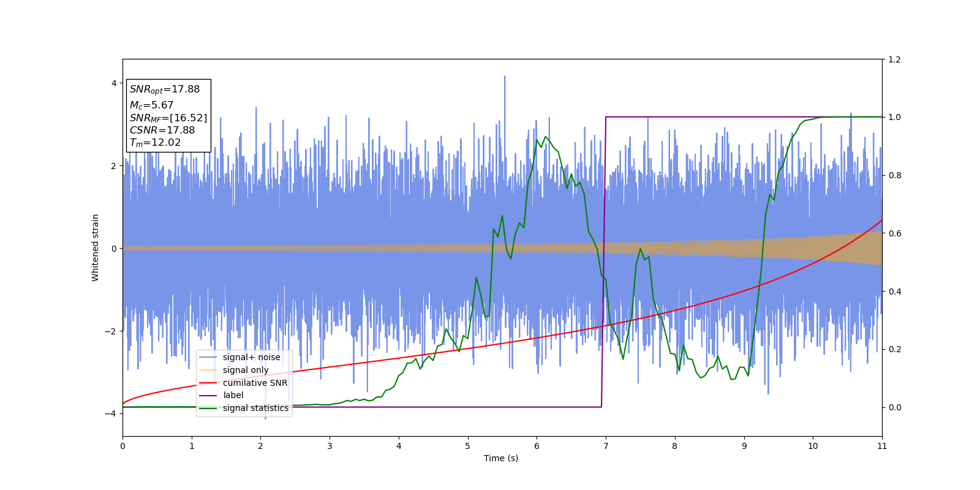Screen dimensions: 980x490
Task: Click the x-axis tick label 5
Action: click(468, 446)
